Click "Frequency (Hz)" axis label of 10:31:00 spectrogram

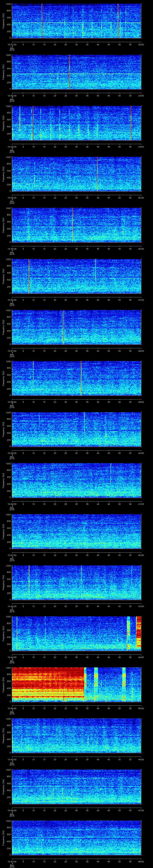4,21
